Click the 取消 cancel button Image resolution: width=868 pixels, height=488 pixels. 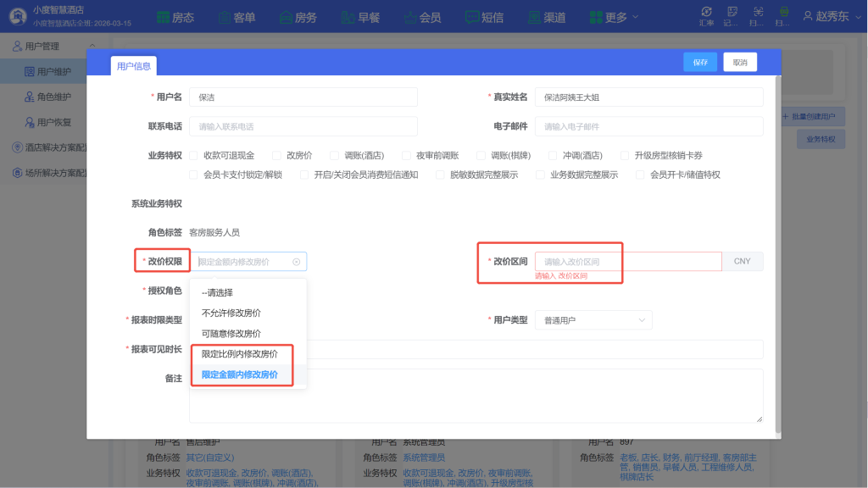click(x=739, y=62)
